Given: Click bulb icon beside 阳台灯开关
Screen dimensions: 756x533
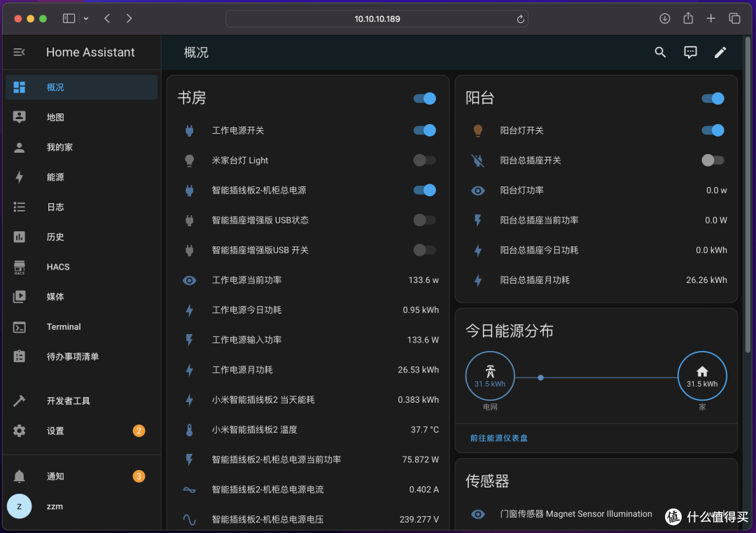Looking at the screenshot, I should point(478,130).
